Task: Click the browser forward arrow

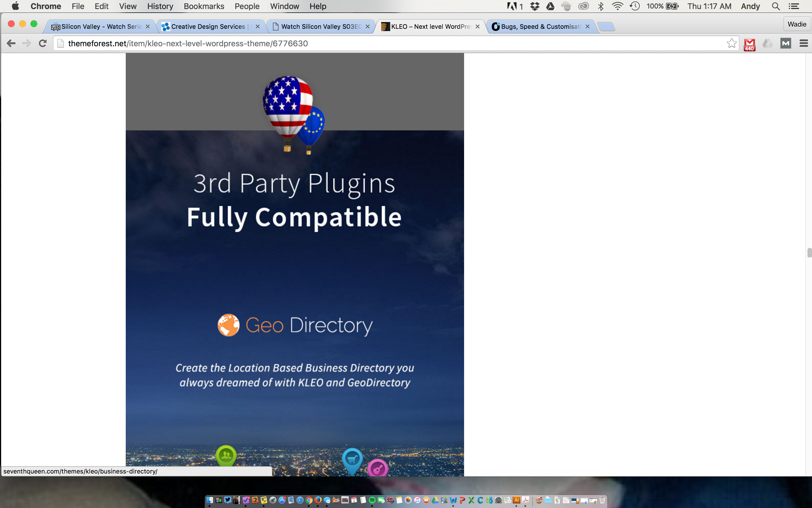Action: 27,43
